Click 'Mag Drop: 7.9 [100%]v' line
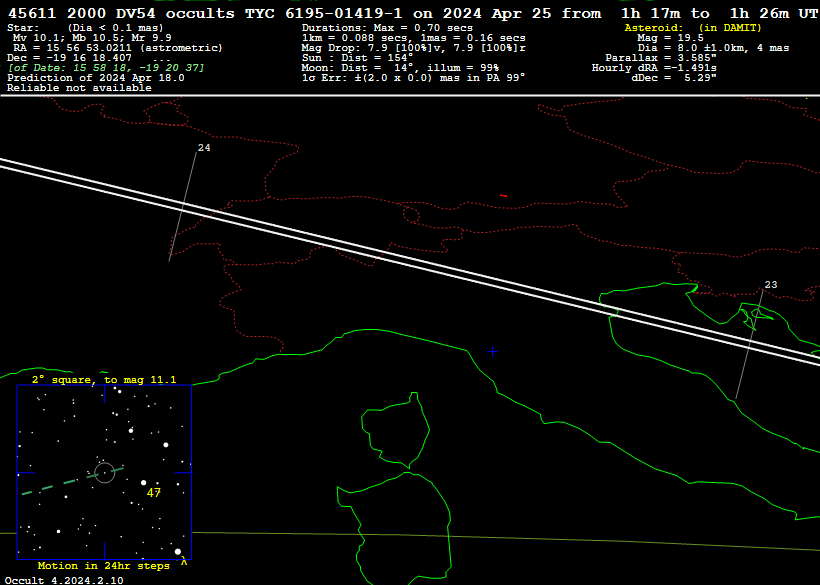The width and height of the screenshot is (820, 585). click(x=414, y=48)
